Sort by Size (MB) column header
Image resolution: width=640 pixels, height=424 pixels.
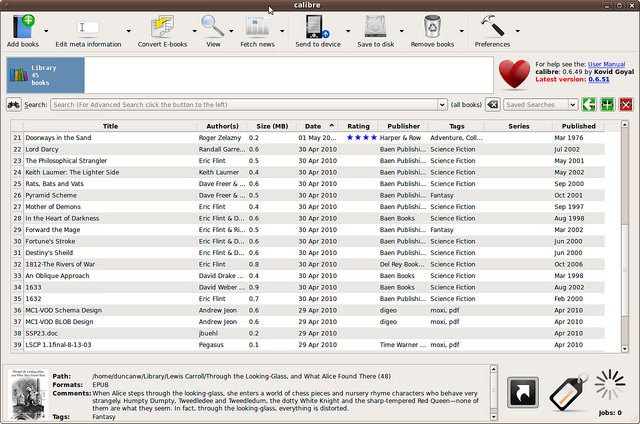coord(272,126)
